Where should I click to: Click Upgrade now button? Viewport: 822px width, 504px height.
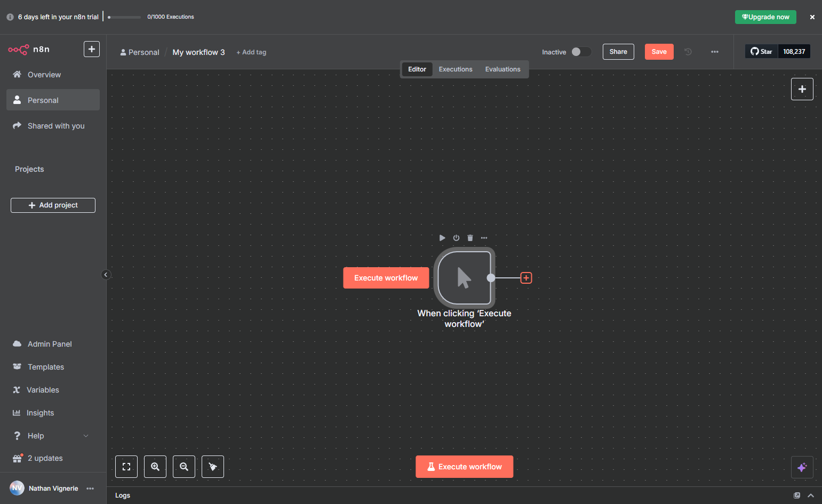tap(765, 17)
